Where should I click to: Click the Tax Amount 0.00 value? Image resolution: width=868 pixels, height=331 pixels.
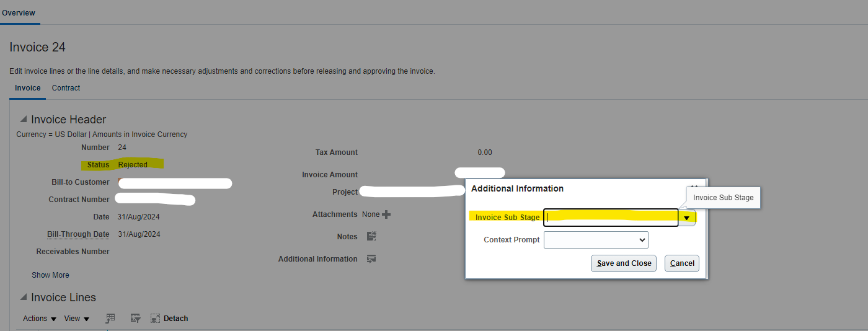[485, 152]
